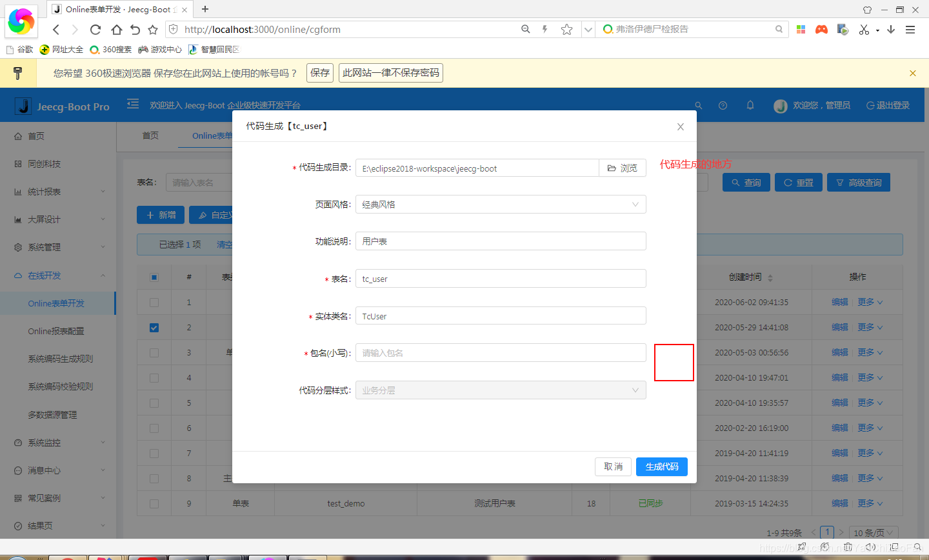Screen dimensions: 929x560
Task: Click the lightning speed-mode icon
Action: [x=545, y=29]
